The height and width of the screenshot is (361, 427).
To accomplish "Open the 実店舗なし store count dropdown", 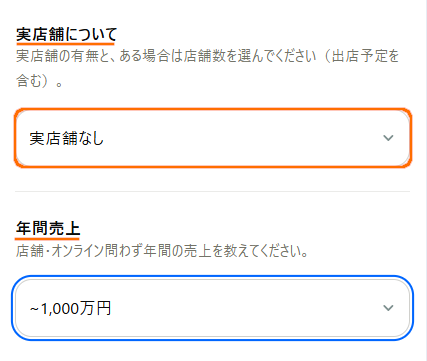I will point(213,138).
